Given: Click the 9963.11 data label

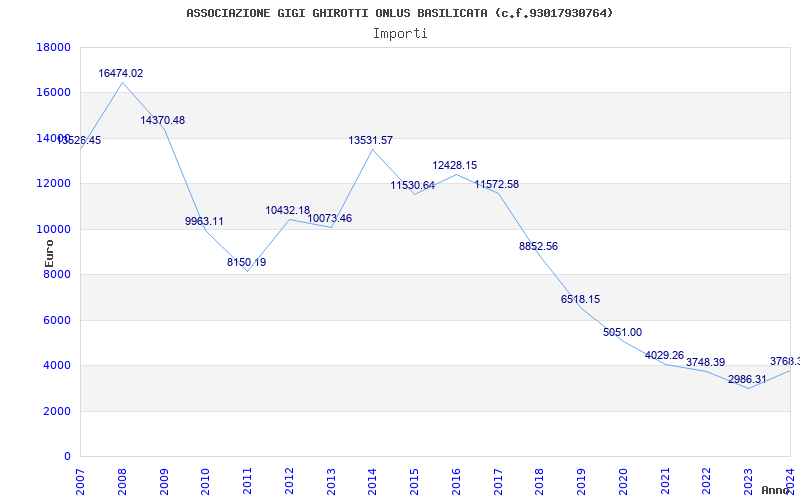Looking at the screenshot, I should click(204, 221).
